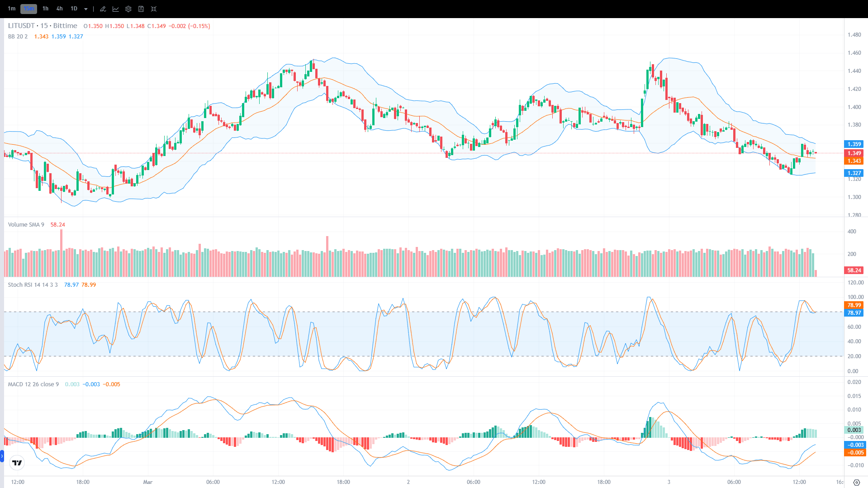Toggle the highlighted 15m interval button

[28, 9]
